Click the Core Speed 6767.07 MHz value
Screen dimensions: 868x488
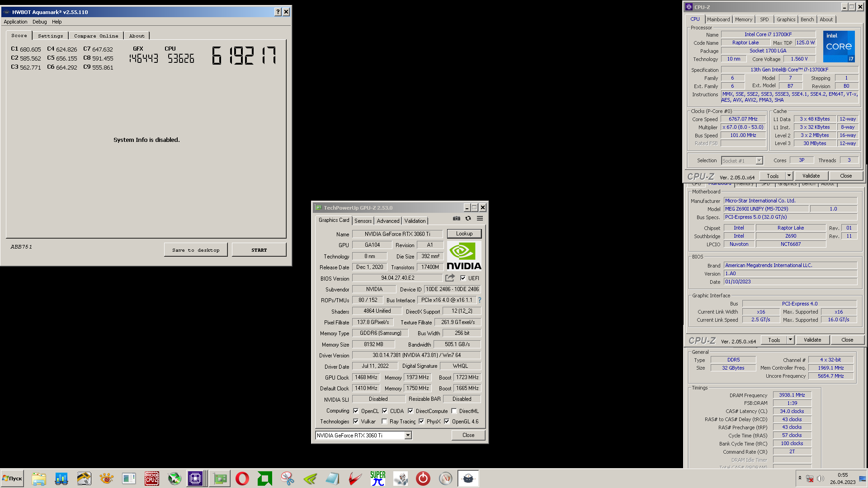[743, 119]
